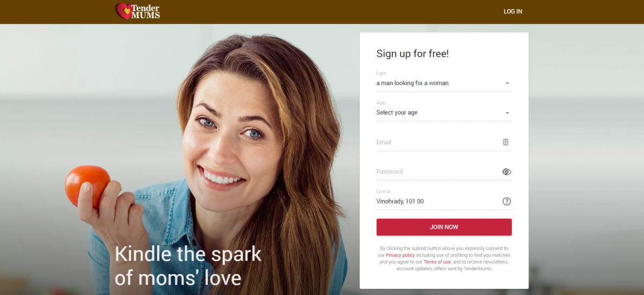Click the 'Live in' Vinohrady location field
644x295 pixels.
(437, 202)
